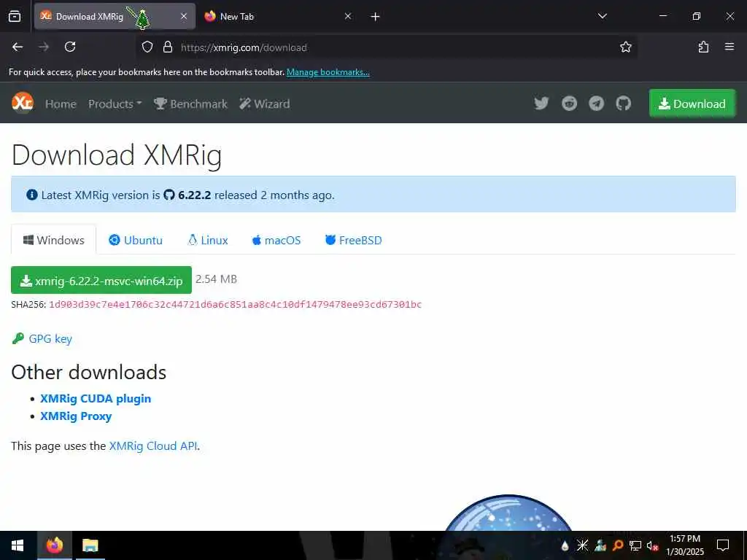Open Firefox application hamburger menu

(x=729, y=47)
